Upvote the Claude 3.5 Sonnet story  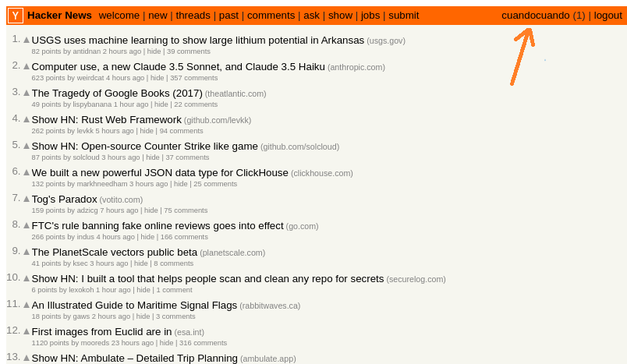(27, 66)
